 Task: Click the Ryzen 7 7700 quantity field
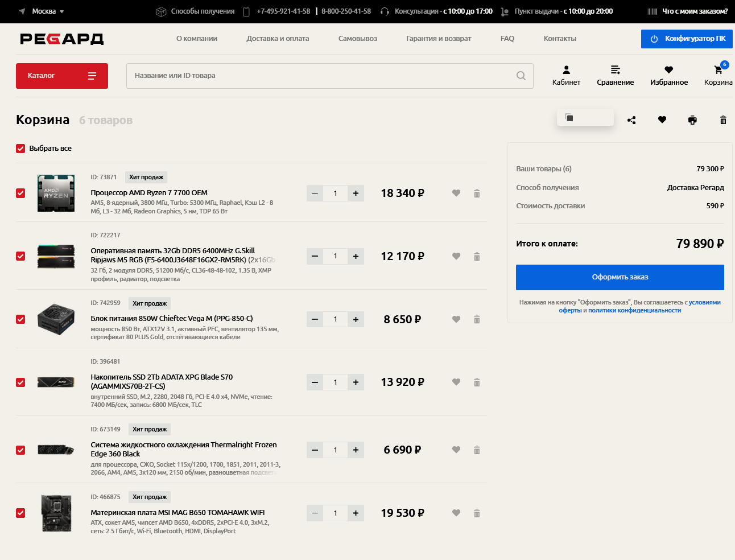coord(335,193)
